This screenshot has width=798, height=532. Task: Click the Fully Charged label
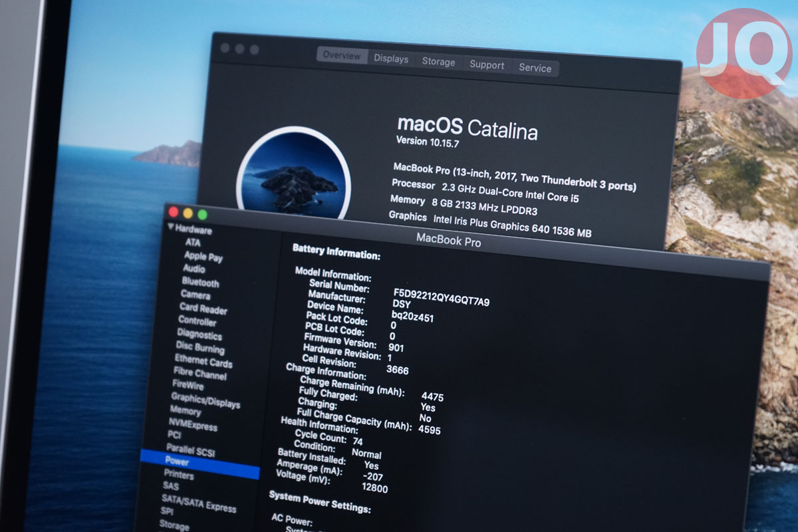[328, 393]
